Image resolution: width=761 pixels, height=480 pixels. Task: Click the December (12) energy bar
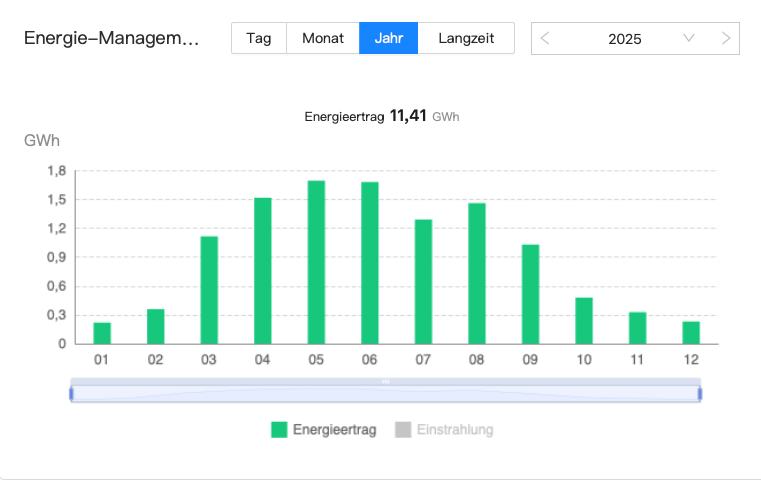click(x=691, y=332)
